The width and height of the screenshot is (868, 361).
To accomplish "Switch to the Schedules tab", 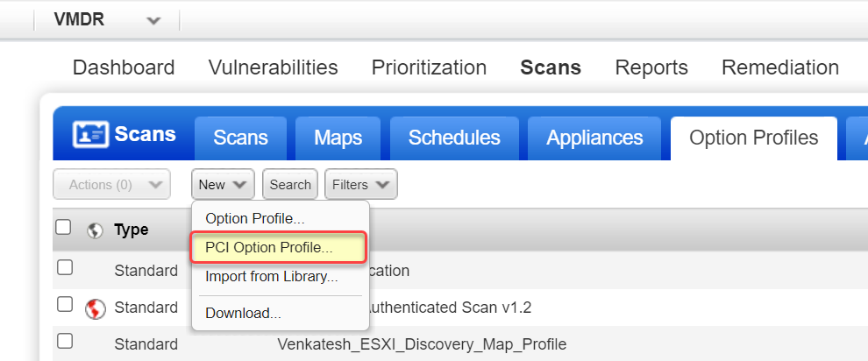I will [454, 138].
